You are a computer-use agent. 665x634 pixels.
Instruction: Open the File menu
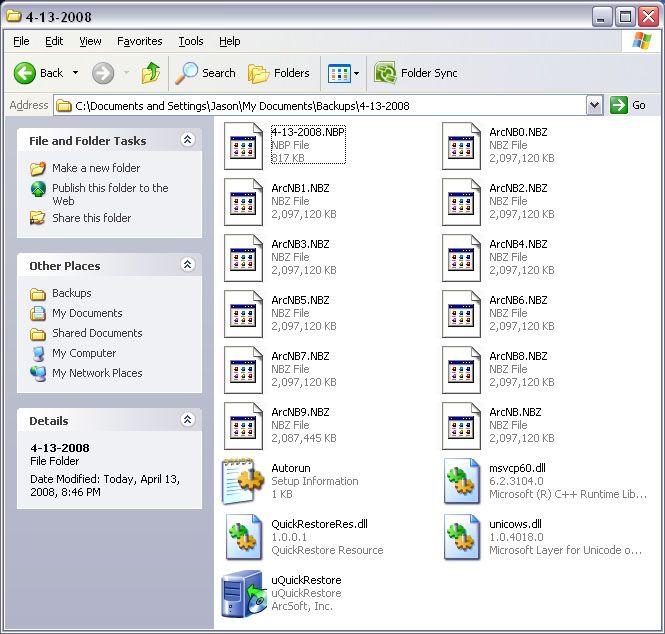point(21,41)
